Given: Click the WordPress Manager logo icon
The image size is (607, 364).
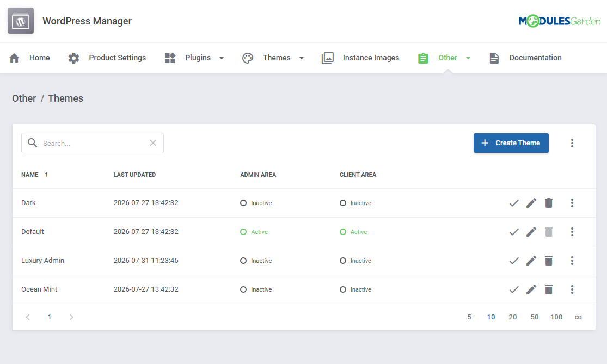Looking at the screenshot, I should coord(21,21).
